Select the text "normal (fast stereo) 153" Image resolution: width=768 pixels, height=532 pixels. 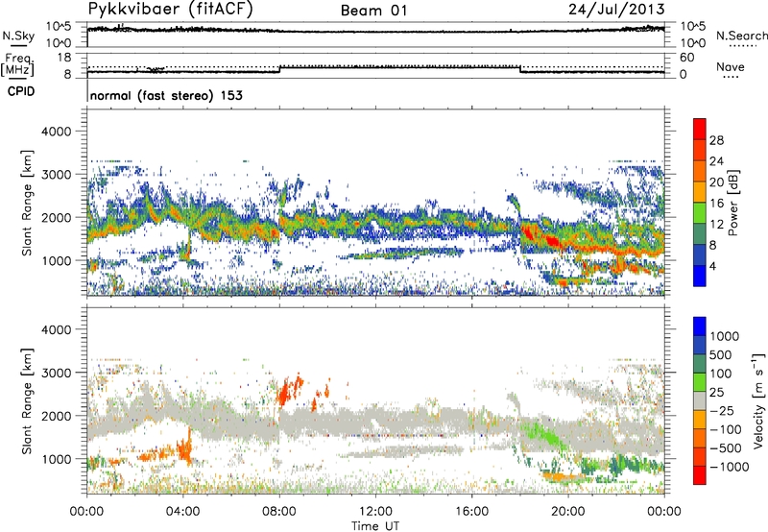pyautogui.click(x=166, y=95)
